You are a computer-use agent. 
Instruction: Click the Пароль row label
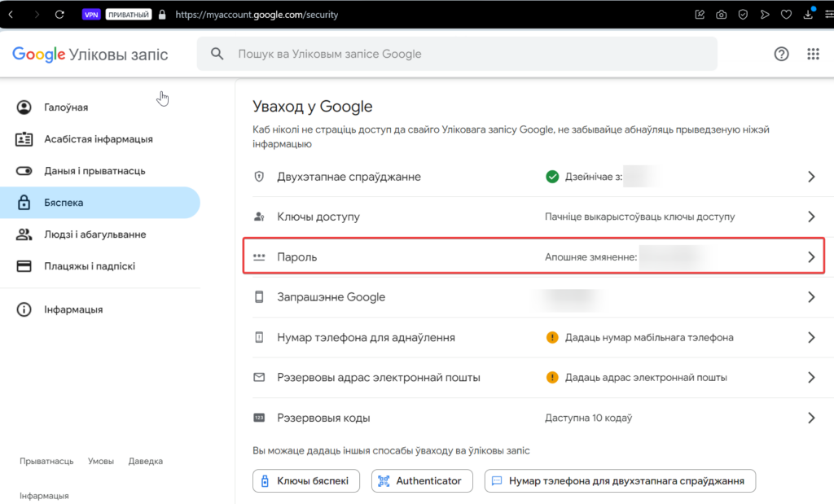(296, 256)
